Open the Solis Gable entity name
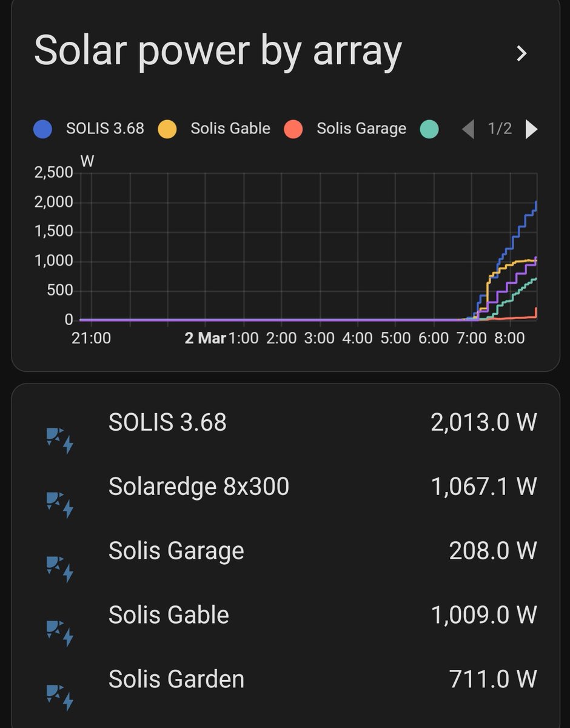This screenshot has height=728, width=570. pos(169,615)
